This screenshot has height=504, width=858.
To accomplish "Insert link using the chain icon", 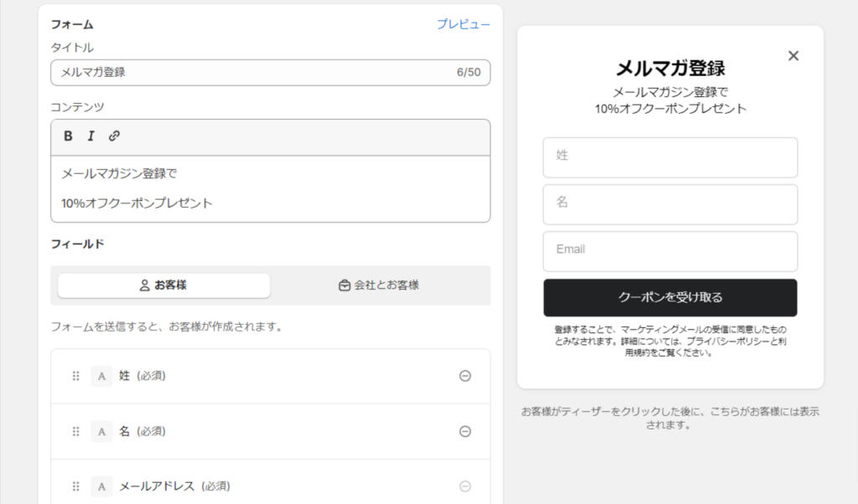I will 114,136.
